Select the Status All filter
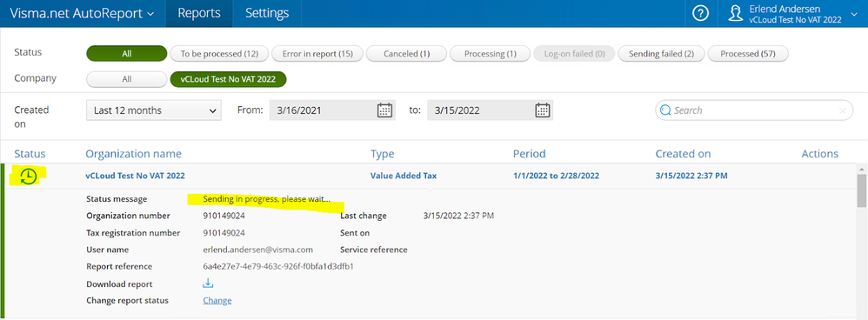The width and height of the screenshot is (868, 320). click(x=127, y=54)
